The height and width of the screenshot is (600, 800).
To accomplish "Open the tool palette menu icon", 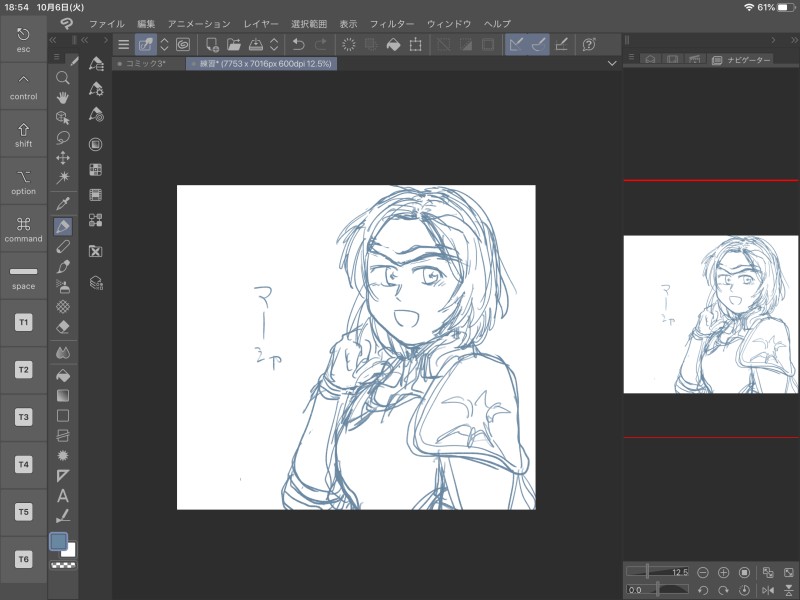I will [57, 57].
